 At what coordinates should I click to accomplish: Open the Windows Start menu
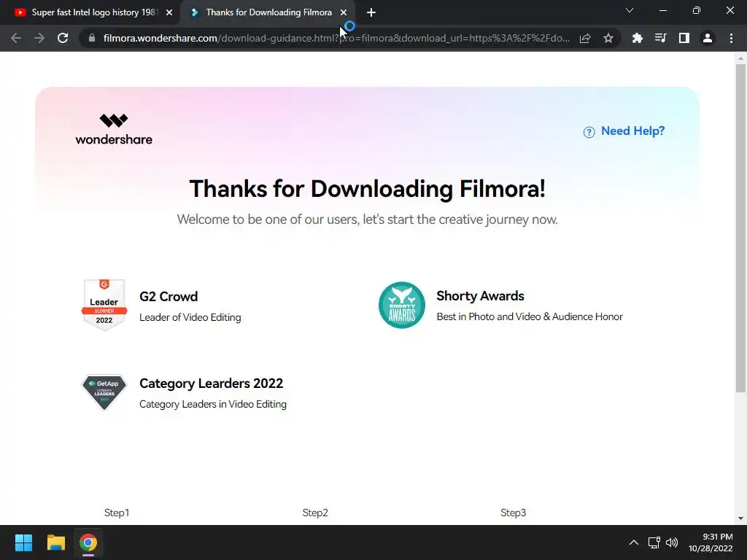click(23, 542)
